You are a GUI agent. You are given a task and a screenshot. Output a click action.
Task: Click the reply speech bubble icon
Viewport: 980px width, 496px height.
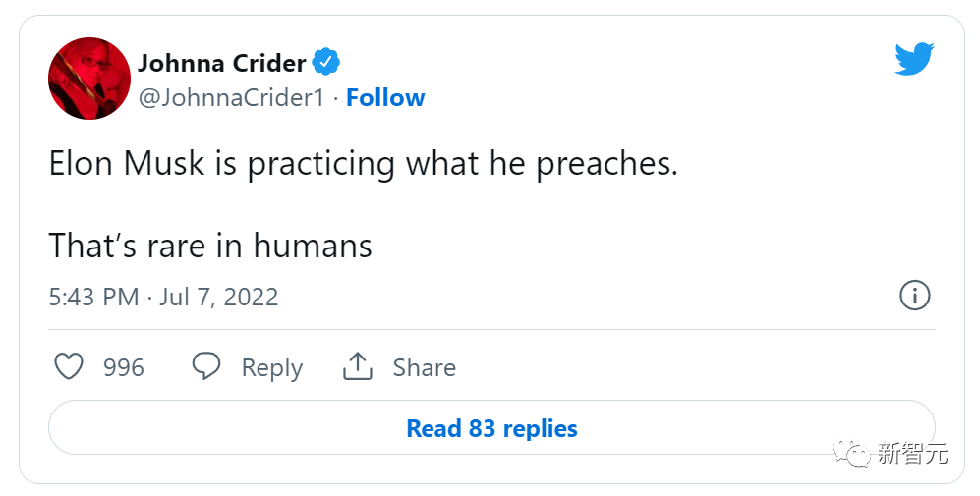(x=205, y=367)
